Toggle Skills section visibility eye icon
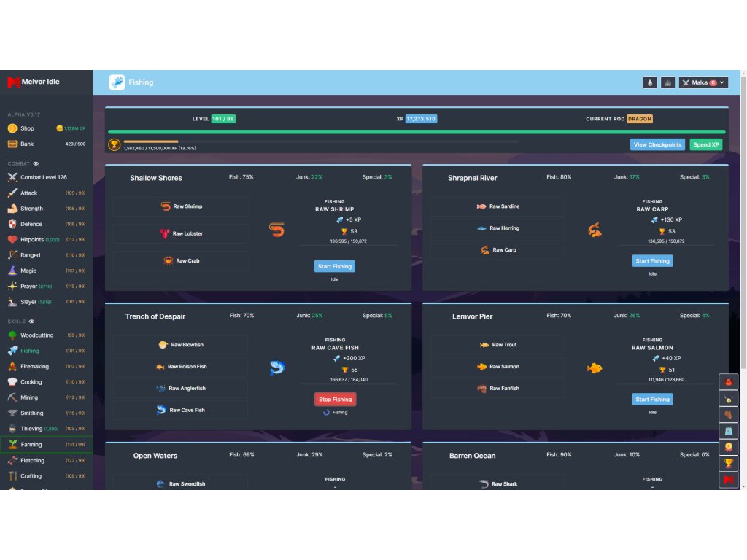 [x=31, y=321]
